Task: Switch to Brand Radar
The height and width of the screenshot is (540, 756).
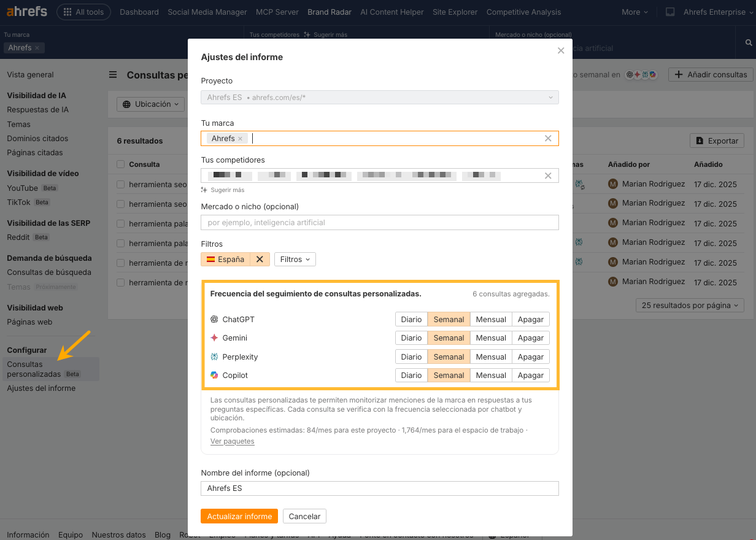Action: (x=330, y=12)
